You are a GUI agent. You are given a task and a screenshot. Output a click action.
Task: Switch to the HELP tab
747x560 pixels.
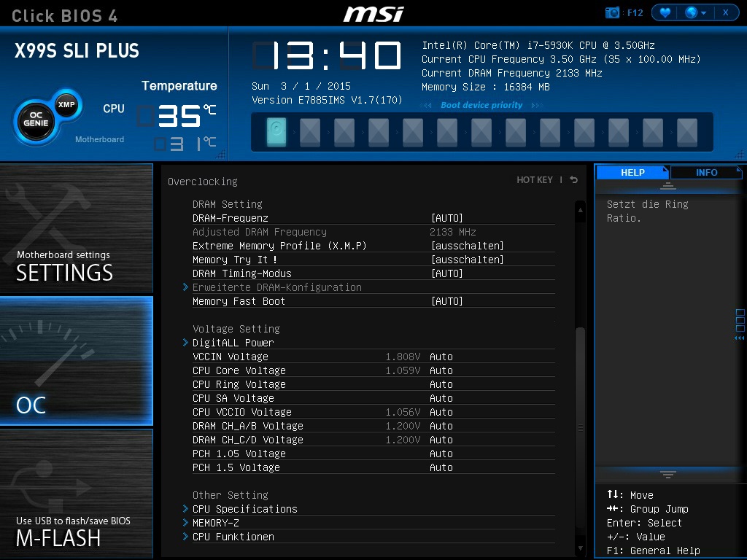632,172
